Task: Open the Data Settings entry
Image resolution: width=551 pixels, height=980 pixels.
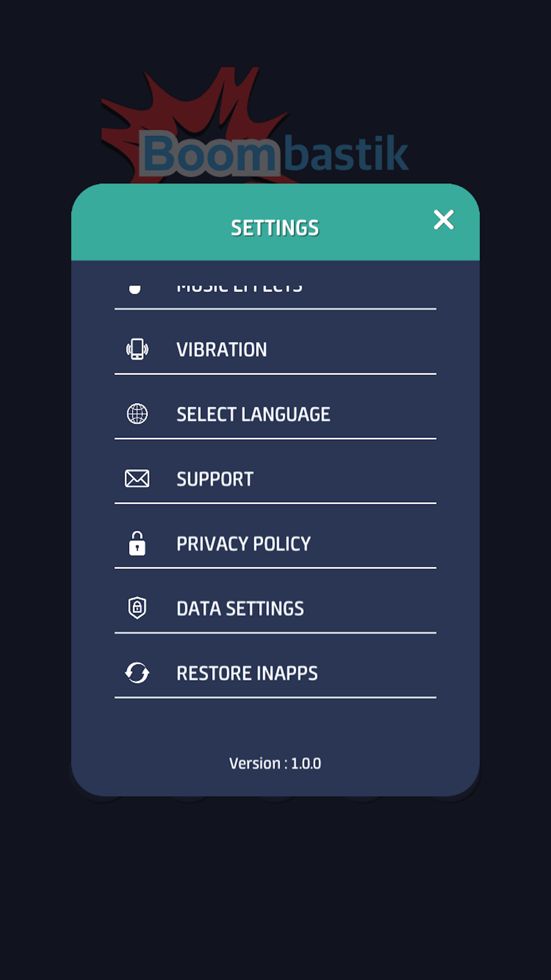Action: (240, 609)
